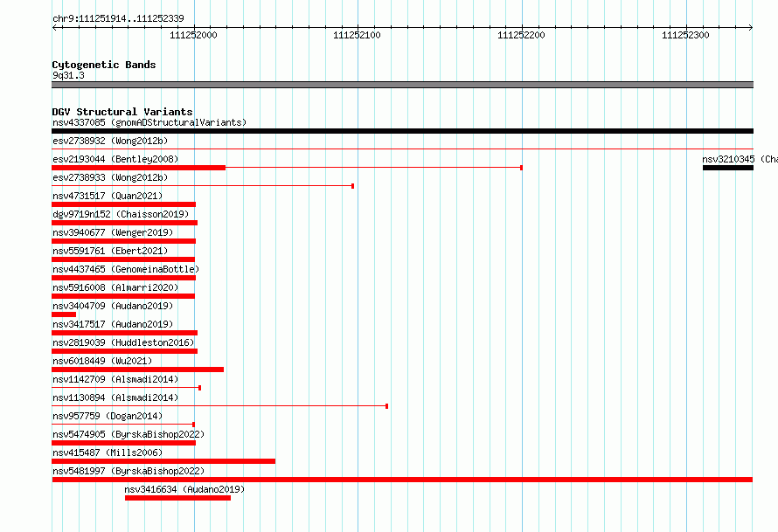Click the nsv1142709 (Alsmadi2014) label

pos(115,379)
